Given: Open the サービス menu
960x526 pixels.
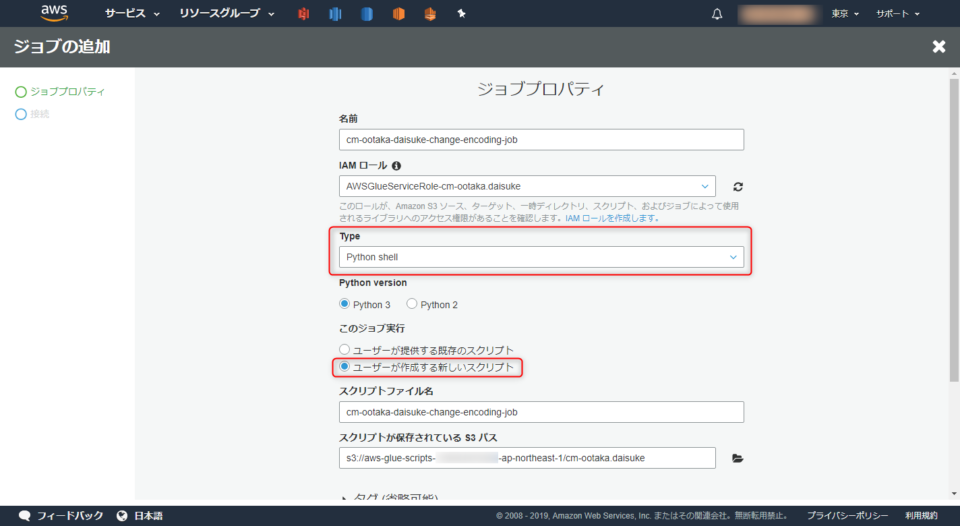Looking at the screenshot, I should (x=132, y=14).
